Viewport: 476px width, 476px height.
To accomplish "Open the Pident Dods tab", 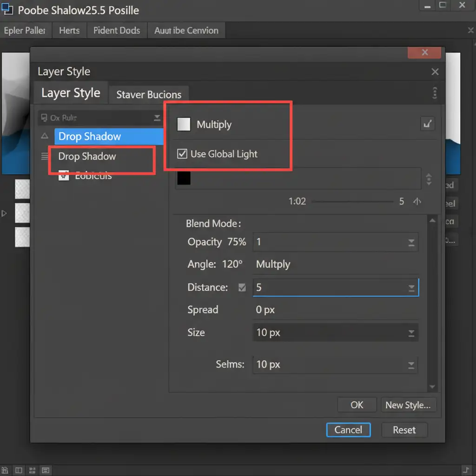I will point(116,31).
